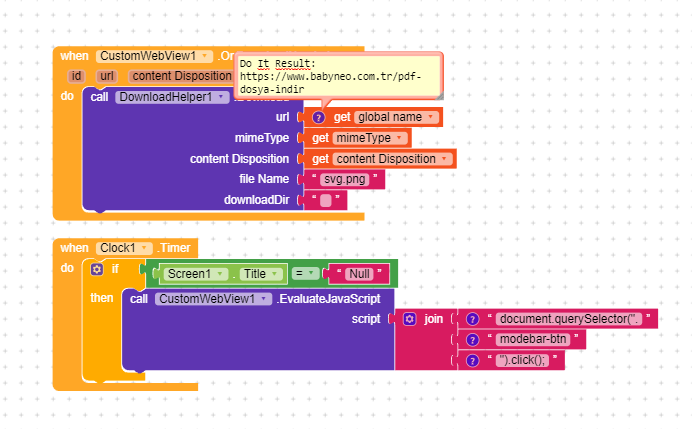692x429 pixels.
Task: Click the comment icon beside ").click(); text
Action: tap(472, 361)
